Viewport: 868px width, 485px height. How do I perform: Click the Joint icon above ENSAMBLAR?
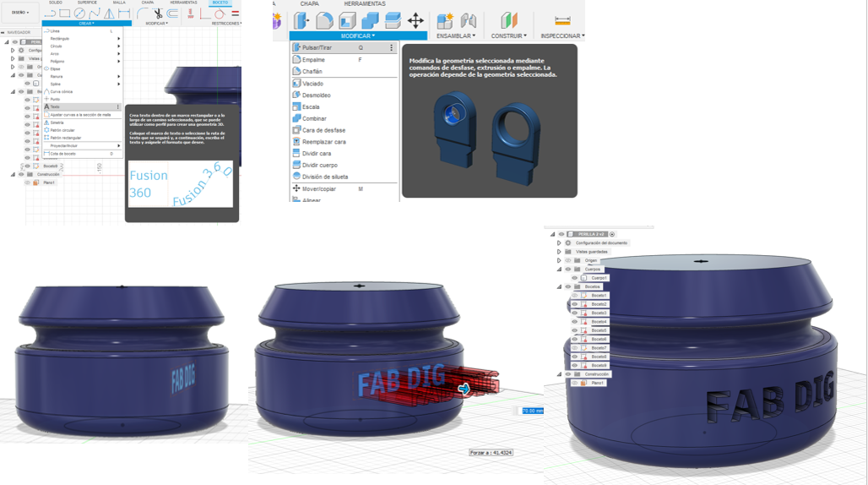pyautogui.click(x=469, y=21)
